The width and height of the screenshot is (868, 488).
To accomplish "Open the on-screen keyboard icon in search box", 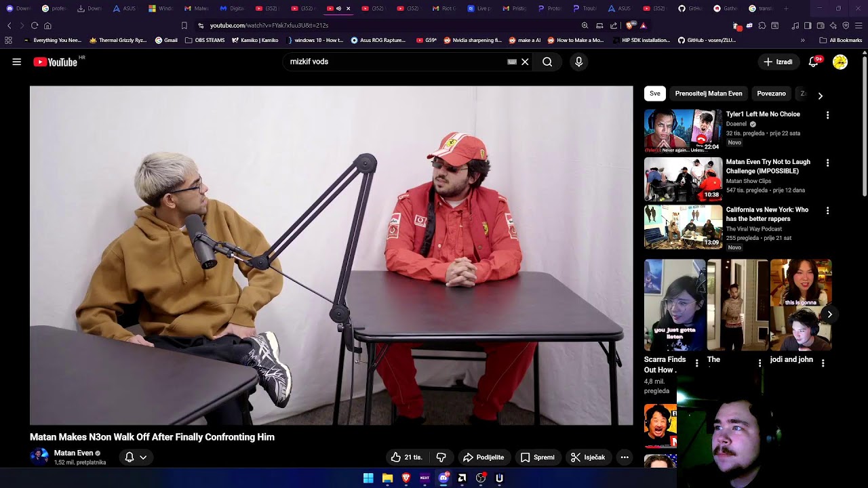I will [x=512, y=62].
